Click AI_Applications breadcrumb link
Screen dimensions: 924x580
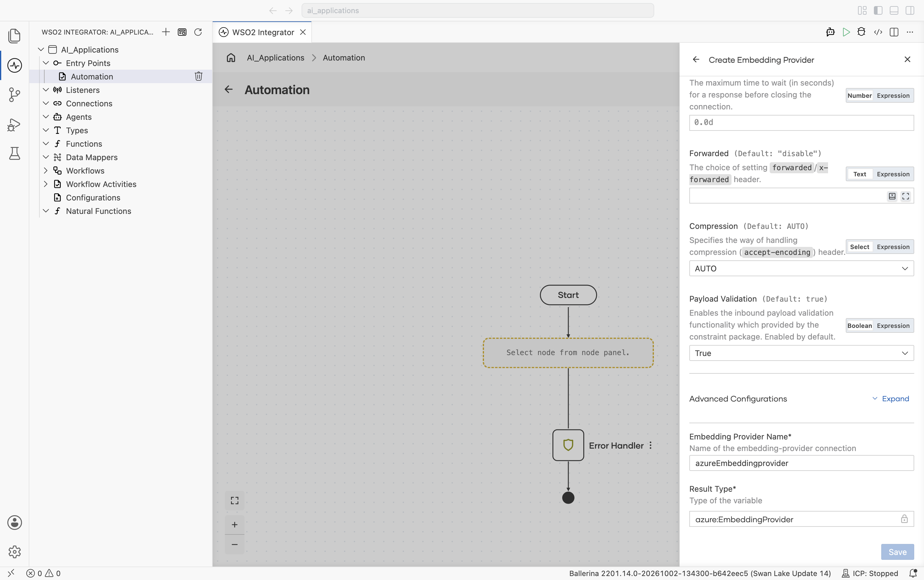(275, 57)
